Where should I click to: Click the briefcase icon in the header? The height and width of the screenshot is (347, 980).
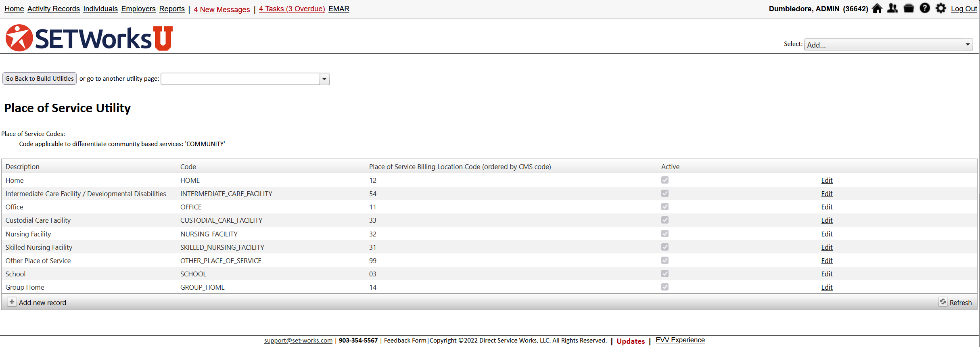909,8
